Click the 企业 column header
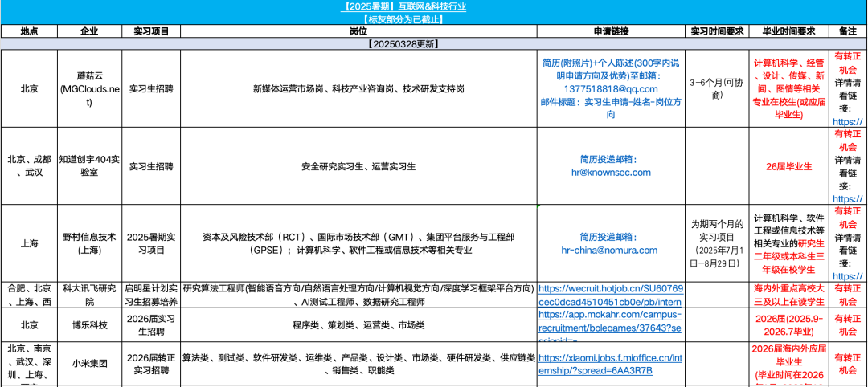Screen dimensions: 868x387 coord(89,31)
